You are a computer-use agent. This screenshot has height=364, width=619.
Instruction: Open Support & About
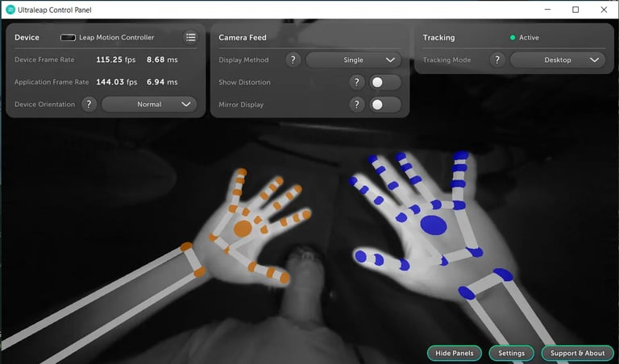[577, 353]
